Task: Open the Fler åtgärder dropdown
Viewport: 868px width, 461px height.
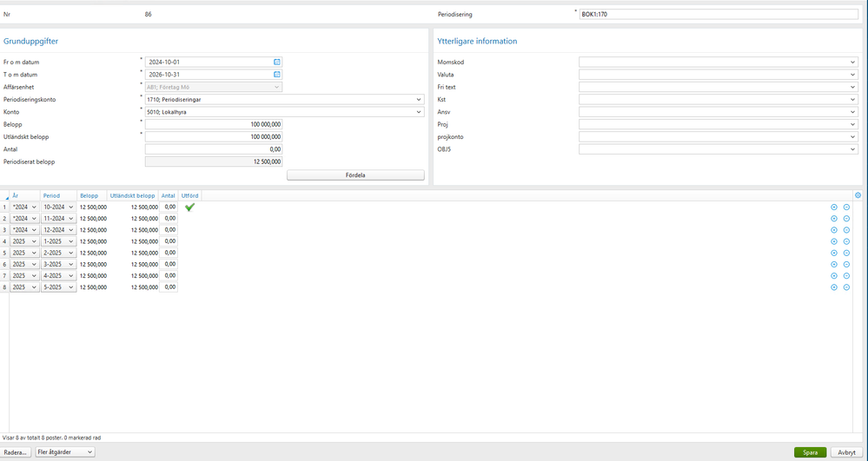Action: [65, 452]
